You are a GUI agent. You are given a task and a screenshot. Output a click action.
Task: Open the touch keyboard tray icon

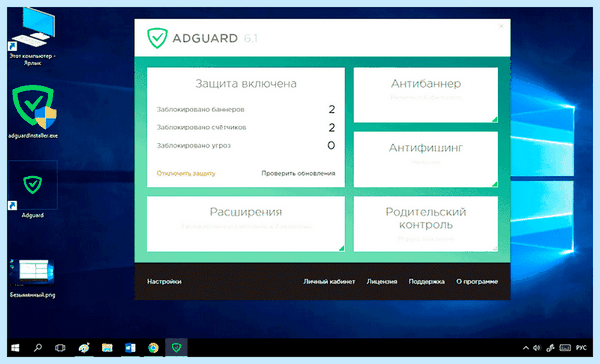pyautogui.click(x=565, y=348)
